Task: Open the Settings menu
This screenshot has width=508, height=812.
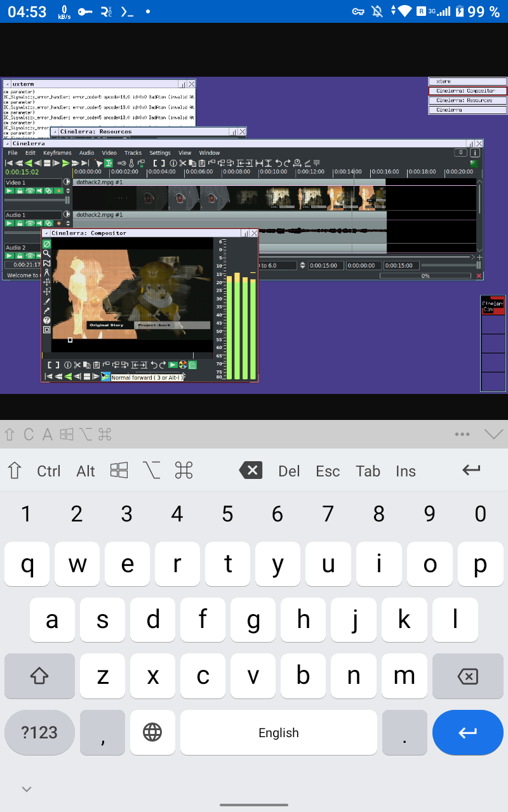Action: [x=160, y=153]
